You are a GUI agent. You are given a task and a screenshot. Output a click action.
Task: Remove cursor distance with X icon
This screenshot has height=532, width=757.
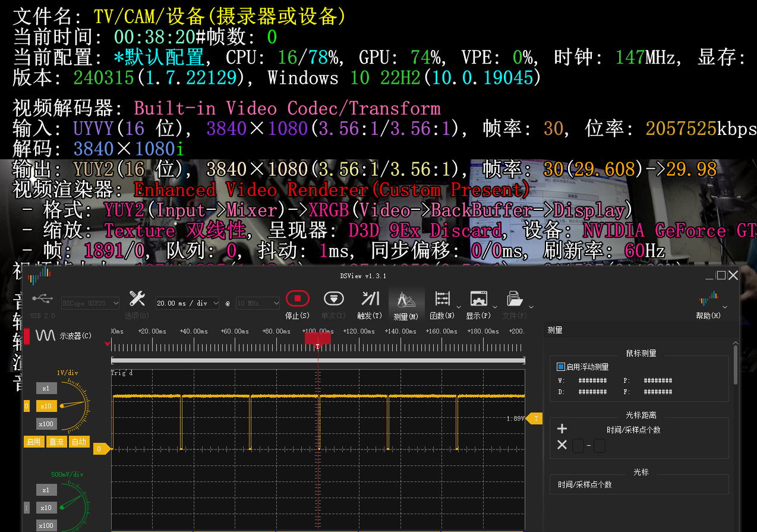click(x=562, y=445)
